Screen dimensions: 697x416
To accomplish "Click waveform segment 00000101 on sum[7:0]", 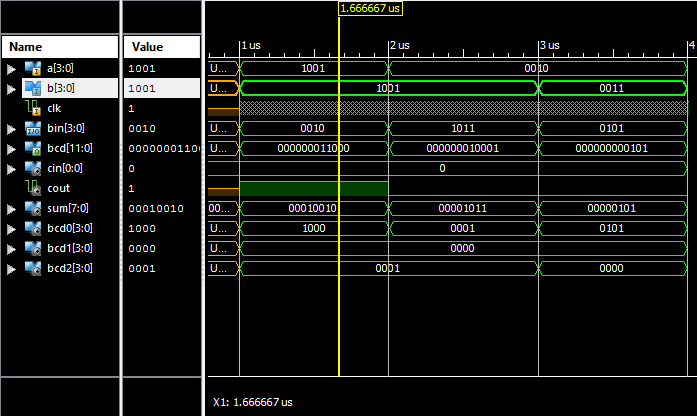I will coord(612,208).
